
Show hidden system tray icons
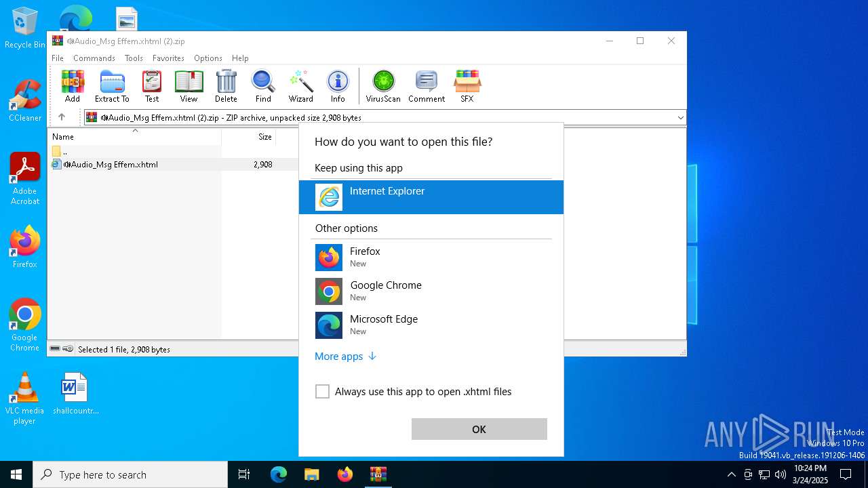point(731,474)
